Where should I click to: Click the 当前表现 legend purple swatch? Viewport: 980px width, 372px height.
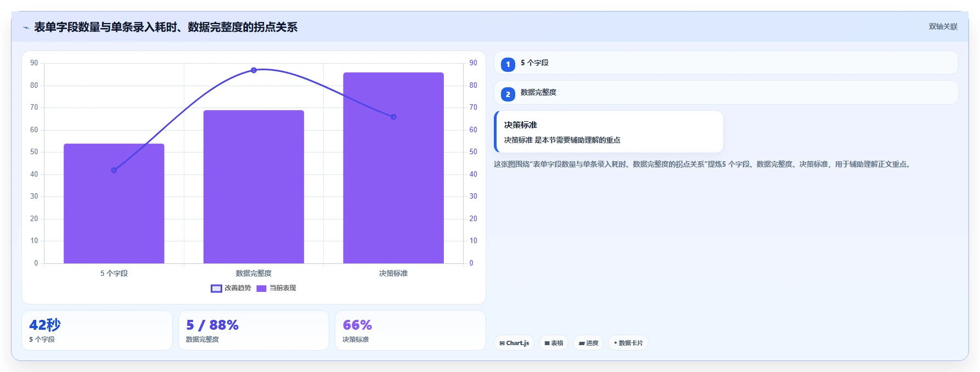(261, 289)
